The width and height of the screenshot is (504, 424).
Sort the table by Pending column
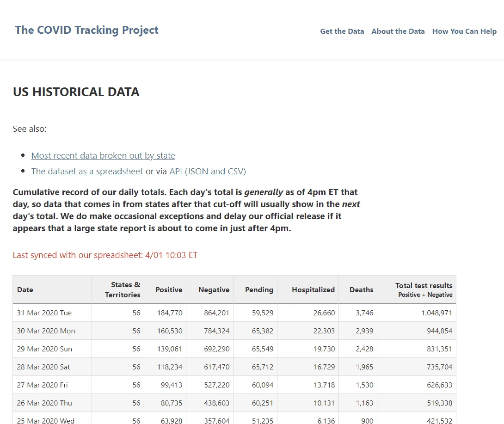pyautogui.click(x=258, y=289)
